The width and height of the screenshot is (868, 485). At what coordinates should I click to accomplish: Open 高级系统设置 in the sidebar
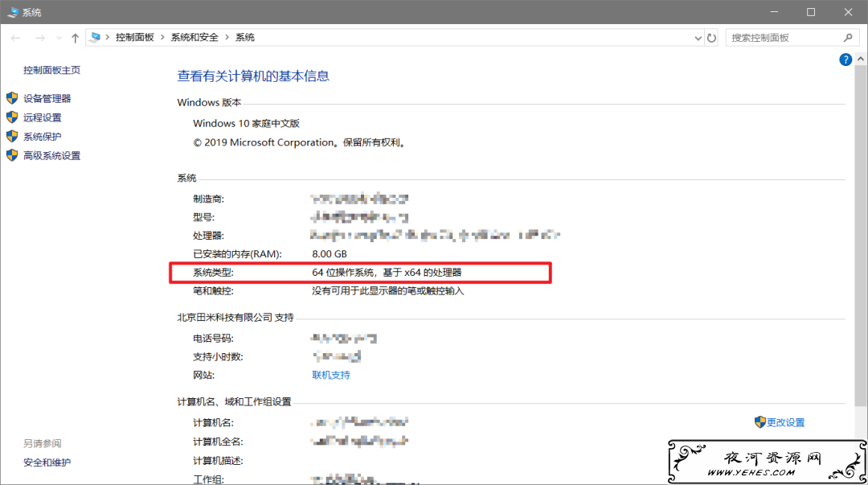tap(51, 156)
